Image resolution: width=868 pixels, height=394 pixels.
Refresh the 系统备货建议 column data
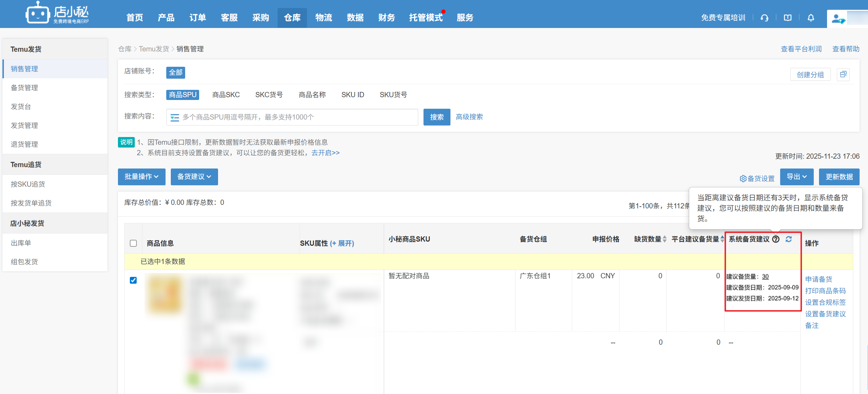[x=788, y=239]
